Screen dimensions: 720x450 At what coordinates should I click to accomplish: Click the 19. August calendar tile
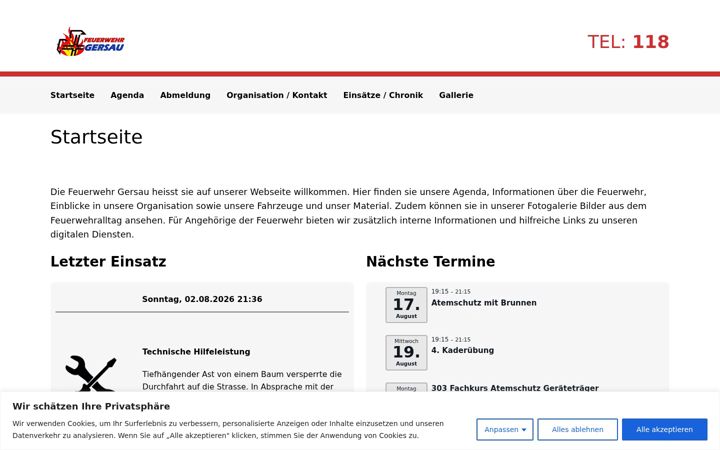(x=406, y=353)
